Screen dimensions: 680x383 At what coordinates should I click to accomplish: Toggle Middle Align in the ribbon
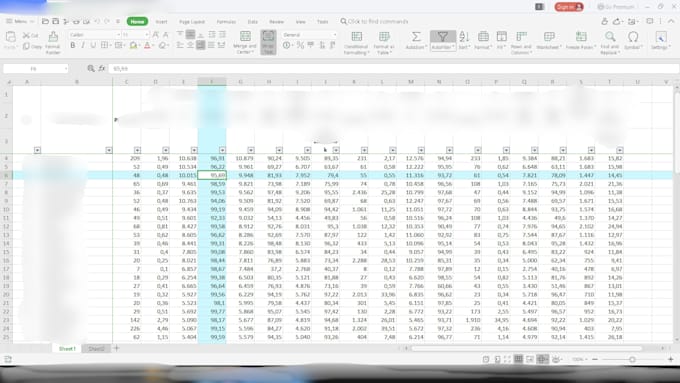(190, 35)
